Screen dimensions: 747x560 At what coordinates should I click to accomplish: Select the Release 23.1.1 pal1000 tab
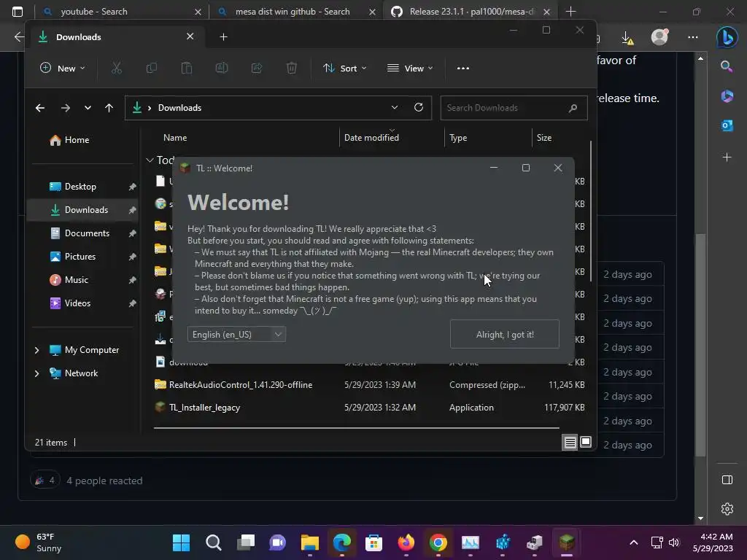click(471, 12)
